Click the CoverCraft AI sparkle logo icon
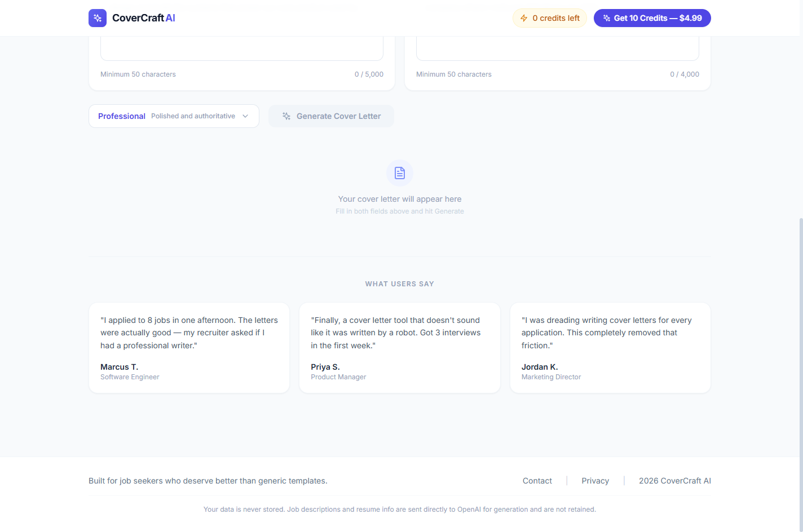Image resolution: width=803 pixels, height=532 pixels. (x=98, y=18)
